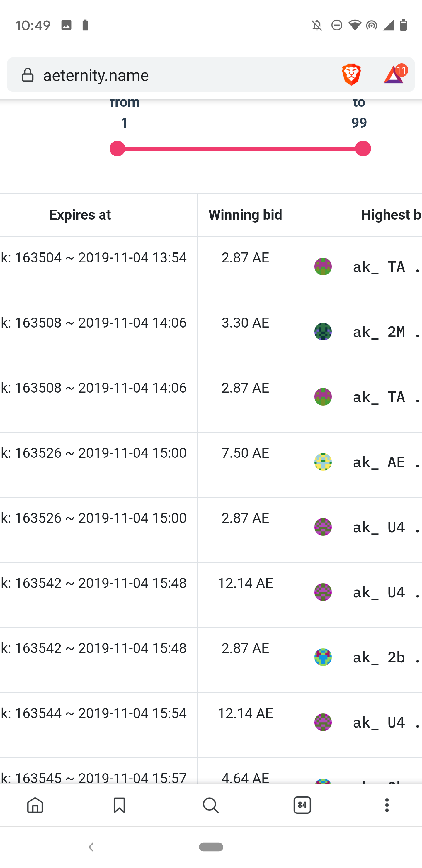The height and width of the screenshot is (868, 422).
Task: Click the ak_ 2b bidder identicon
Action: pyautogui.click(x=323, y=657)
